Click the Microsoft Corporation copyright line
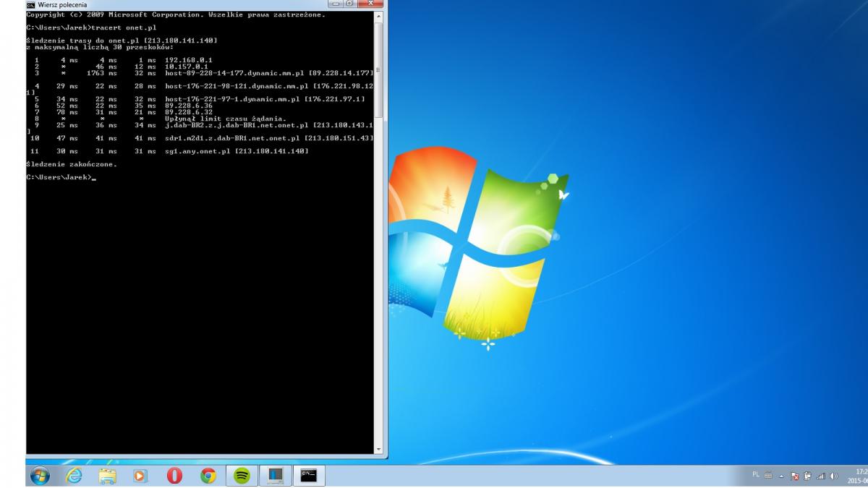Screen dimensions: 868x488 coord(176,14)
